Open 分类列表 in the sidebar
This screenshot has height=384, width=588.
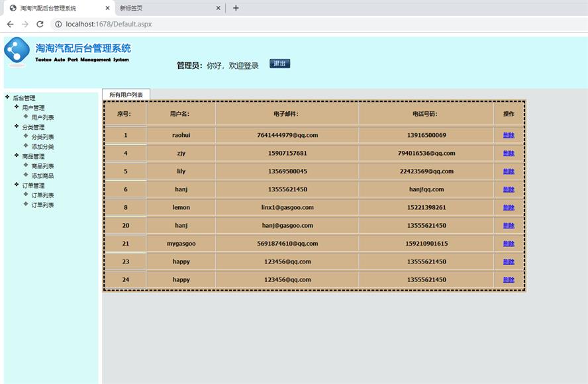click(42, 137)
